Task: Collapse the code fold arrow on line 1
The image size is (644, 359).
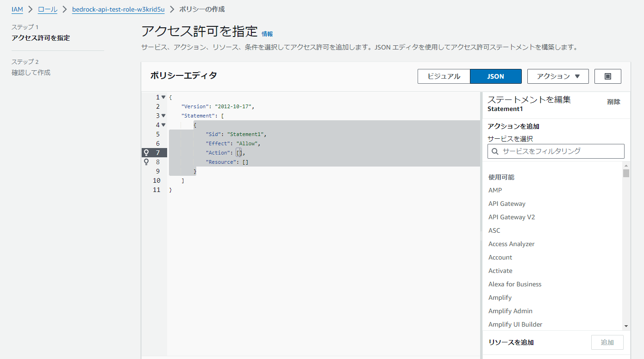Action: point(163,97)
